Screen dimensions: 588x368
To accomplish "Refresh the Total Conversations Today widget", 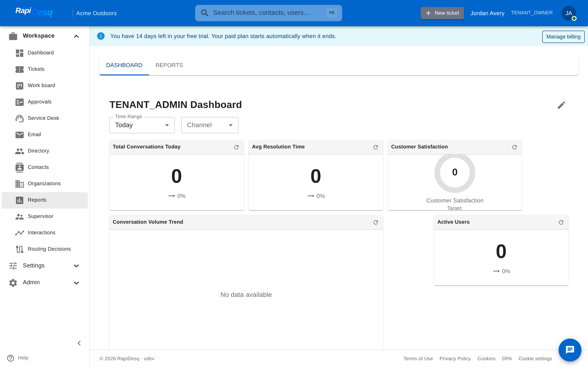I will point(236,147).
